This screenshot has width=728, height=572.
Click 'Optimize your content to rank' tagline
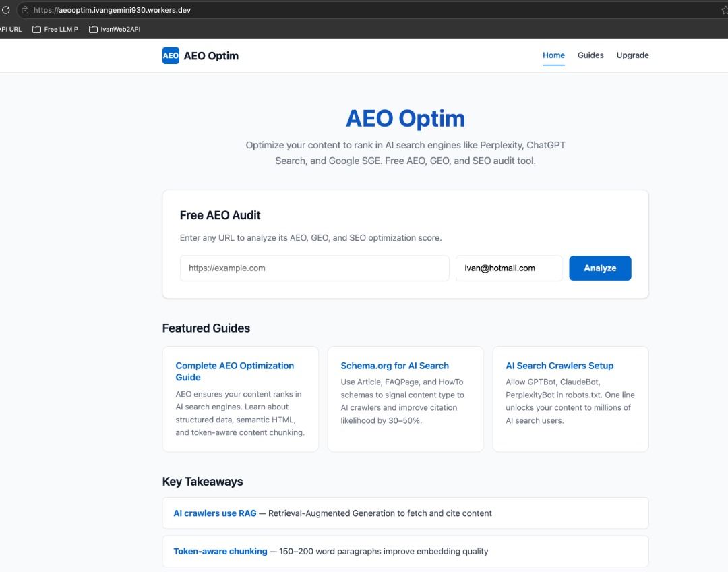point(405,153)
